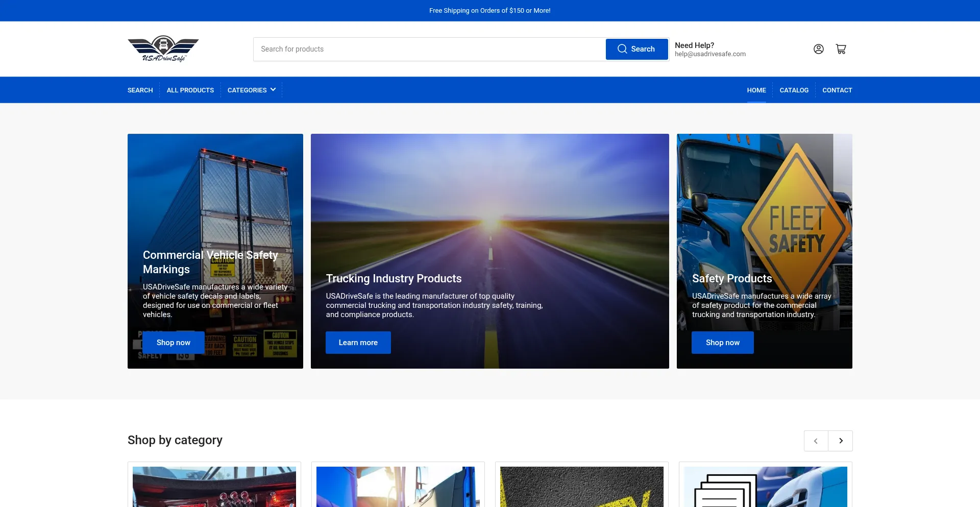Click previous arrow in Shop by category

point(816,441)
